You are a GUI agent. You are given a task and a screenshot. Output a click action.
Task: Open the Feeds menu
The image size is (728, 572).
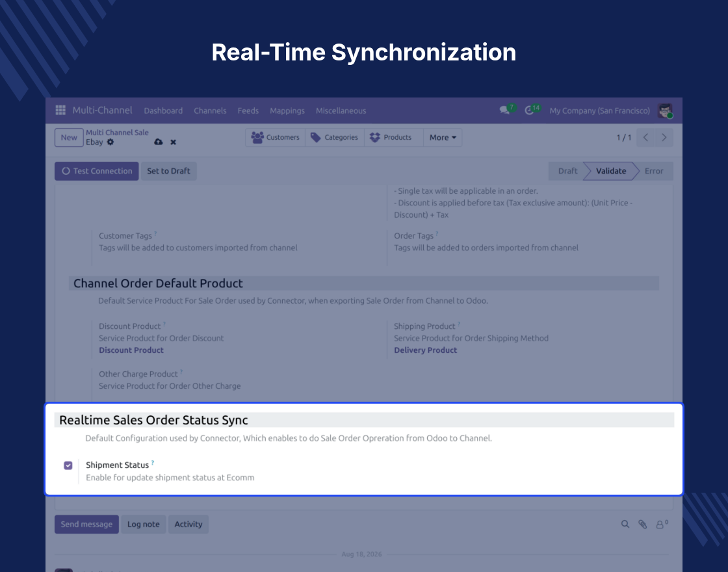tap(248, 110)
